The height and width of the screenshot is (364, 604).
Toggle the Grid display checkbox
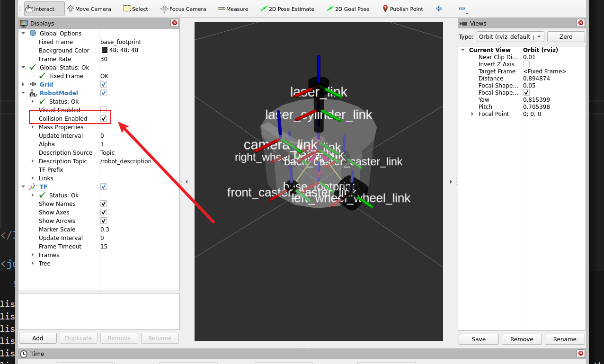pos(104,84)
